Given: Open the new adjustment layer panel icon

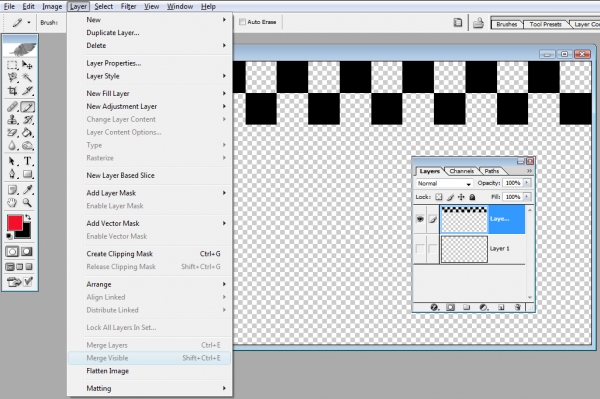Looking at the screenshot, I should pyautogui.click(x=484, y=307).
